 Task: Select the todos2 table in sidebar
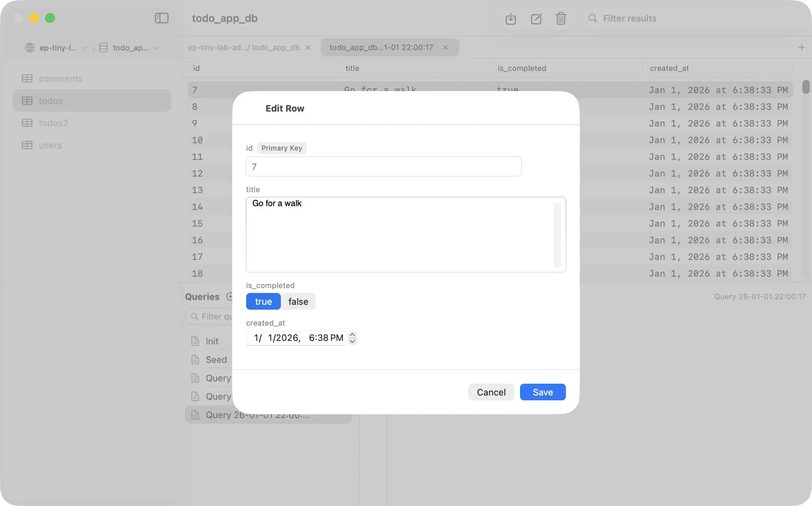pyautogui.click(x=92, y=123)
